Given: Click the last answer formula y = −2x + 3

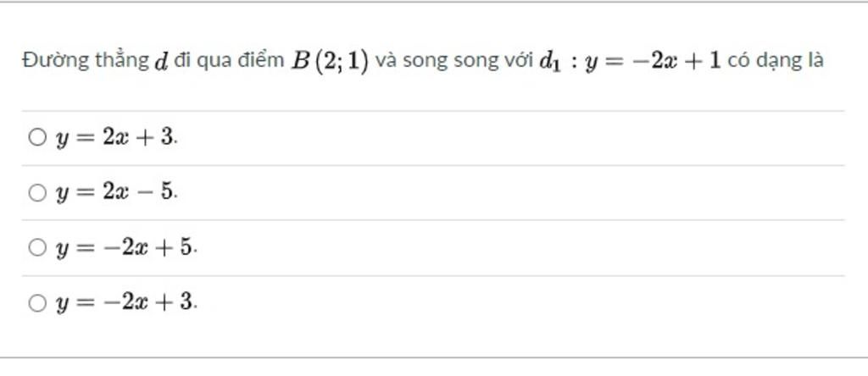Looking at the screenshot, I should (x=125, y=302).
